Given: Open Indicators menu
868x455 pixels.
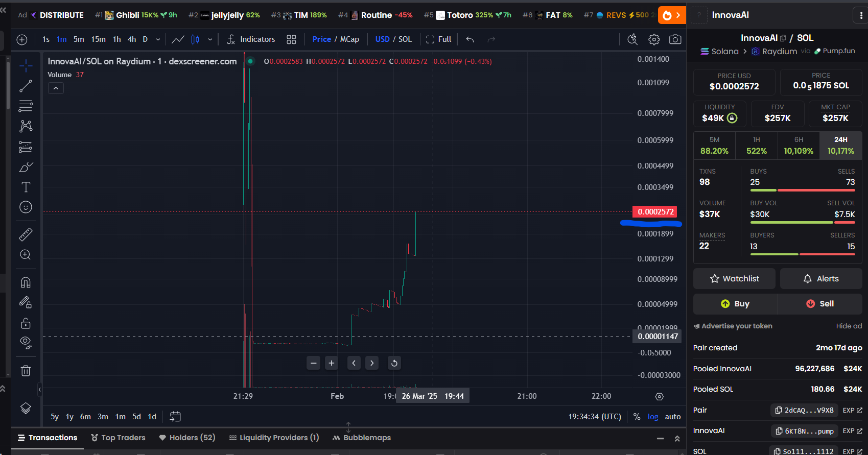Looking at the screenshot, I should (251, 39).
